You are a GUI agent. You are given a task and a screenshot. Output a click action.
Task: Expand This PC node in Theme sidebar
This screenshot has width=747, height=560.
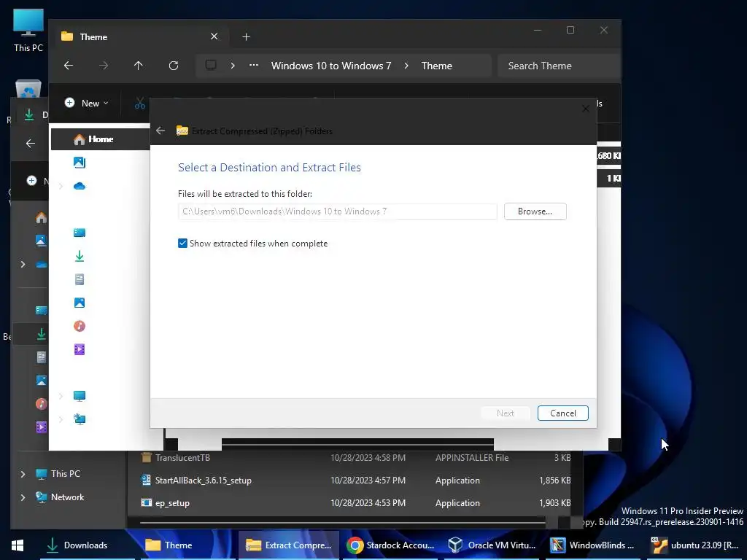(61, 396)
